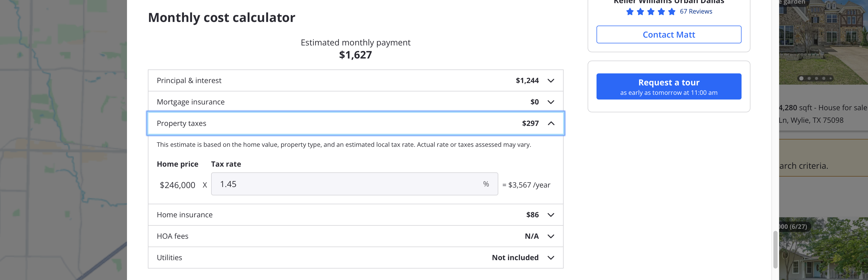Expand HOA fees chevron
The height and width of the screenshot is (280, 868).
(x=551, y=236)
